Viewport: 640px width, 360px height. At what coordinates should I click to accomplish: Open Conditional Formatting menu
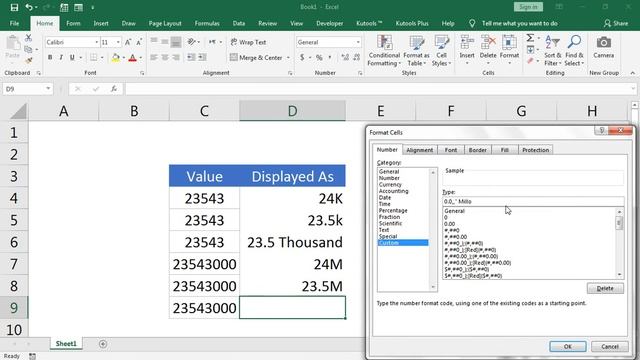click(384, 51)
